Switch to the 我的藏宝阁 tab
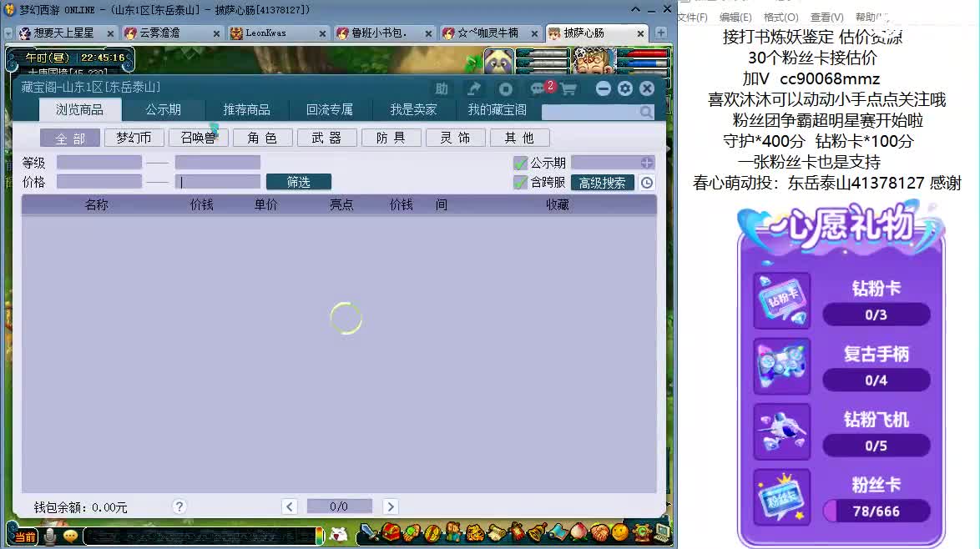The width and height of the screenshot is (980, 549). click(497, 109)
